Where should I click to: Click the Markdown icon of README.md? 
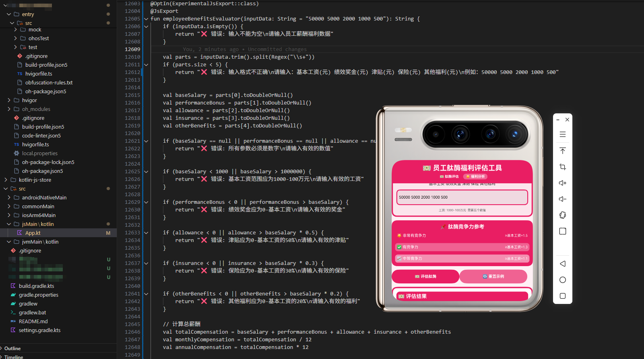click(x=13, y=321)
